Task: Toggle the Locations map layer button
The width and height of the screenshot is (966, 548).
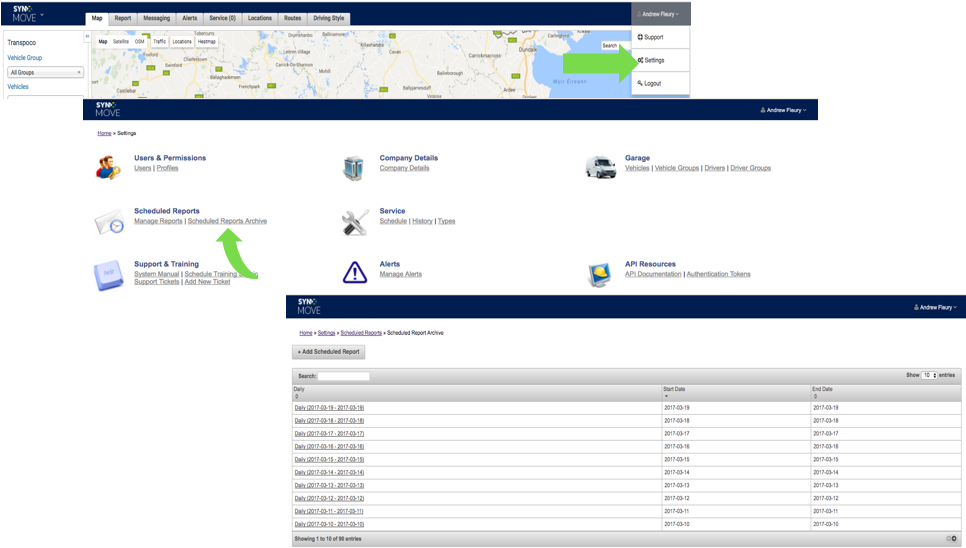Action: [x=182, y=42]
